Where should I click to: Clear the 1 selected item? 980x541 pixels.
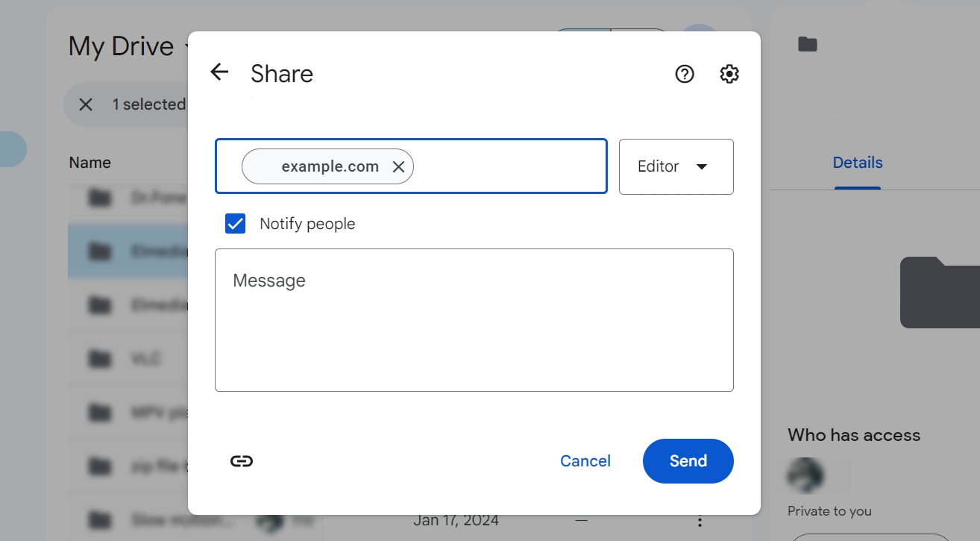point(86,104)
